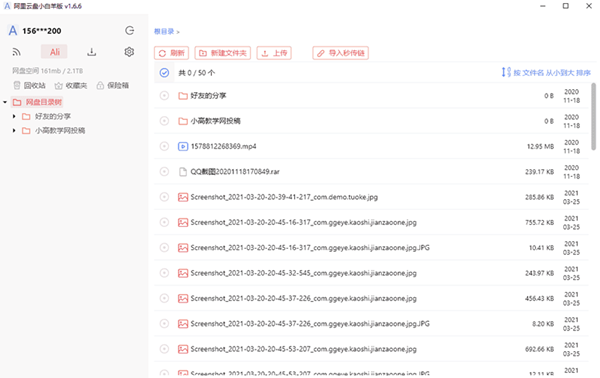This screenshot has height=378, width=600.
Task: Open the 收藏夹 favorites
Action: pos(71,85)
